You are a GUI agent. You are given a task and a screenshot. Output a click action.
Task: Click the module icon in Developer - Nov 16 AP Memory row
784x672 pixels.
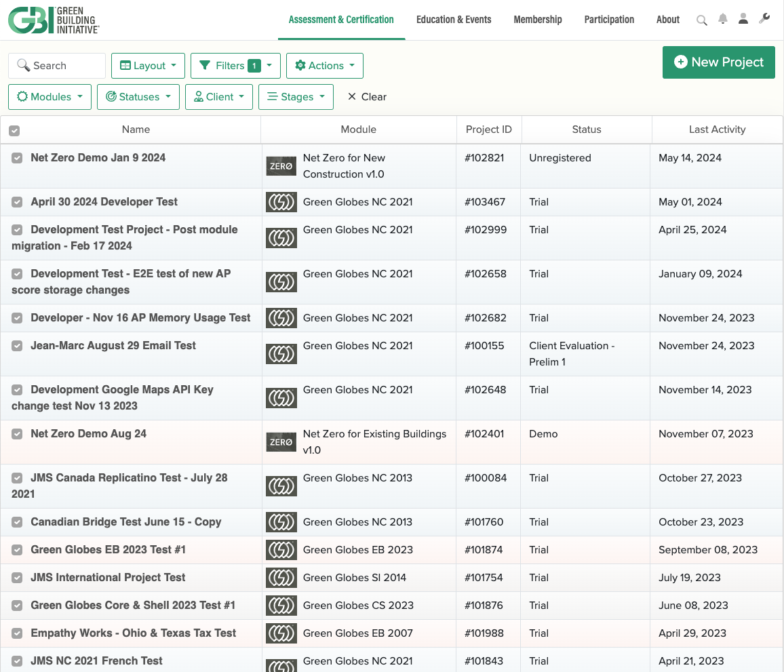(281, 318)
